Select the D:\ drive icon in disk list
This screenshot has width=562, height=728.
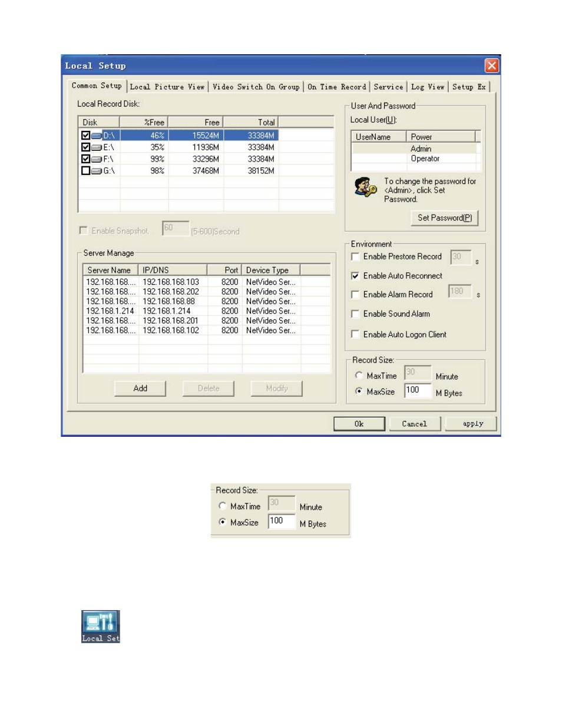[x=97, y=136]
